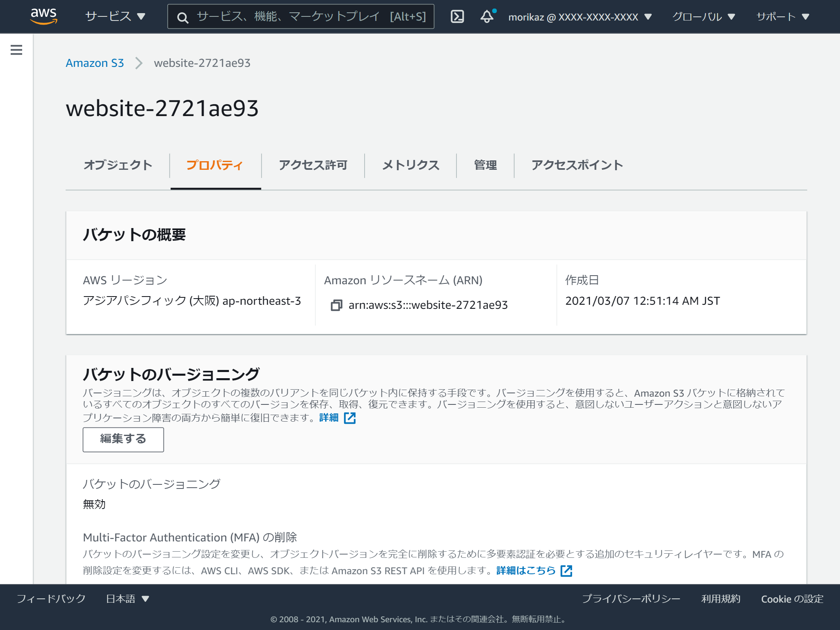Open the versioning 詳細 external link
The width and height of the screenshot is (840, 630).
point(328,417)
